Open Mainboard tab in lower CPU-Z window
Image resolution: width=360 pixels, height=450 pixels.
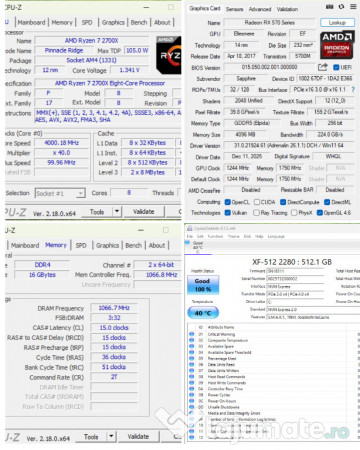[x=25, y=245]
